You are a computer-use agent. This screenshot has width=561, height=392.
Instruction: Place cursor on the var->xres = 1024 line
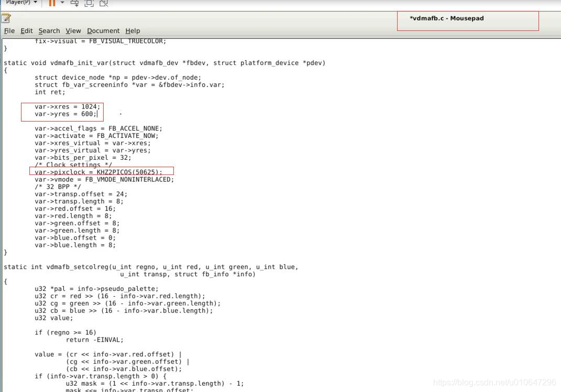(x=67, y=107)
